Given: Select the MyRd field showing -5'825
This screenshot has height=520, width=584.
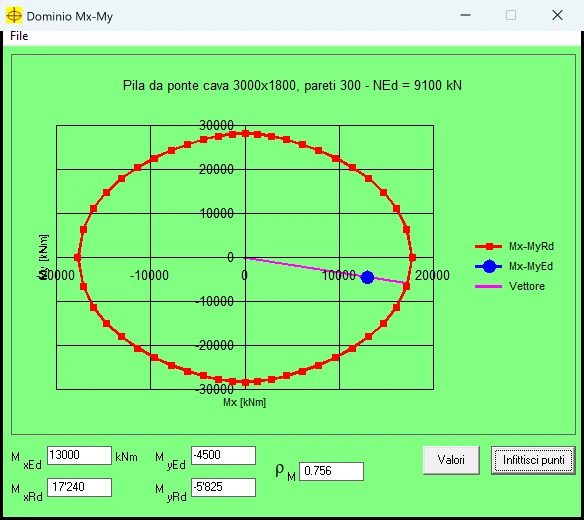Looking at the screenshot, I should [223, 487].
